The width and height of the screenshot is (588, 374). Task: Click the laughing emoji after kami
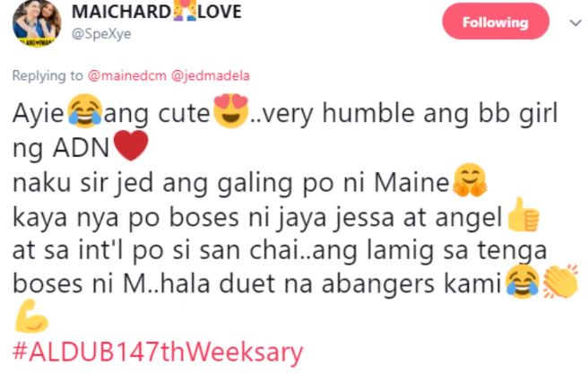[523, 282]
